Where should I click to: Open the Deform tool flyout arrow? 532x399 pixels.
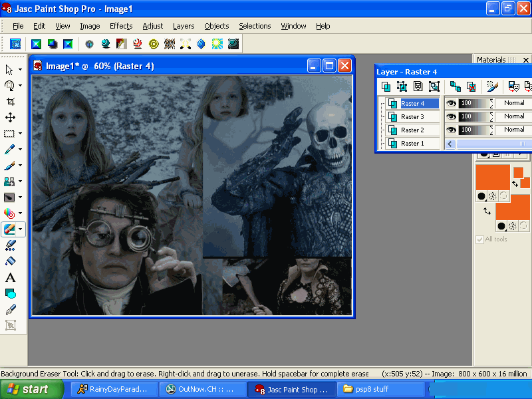[21, 86]
